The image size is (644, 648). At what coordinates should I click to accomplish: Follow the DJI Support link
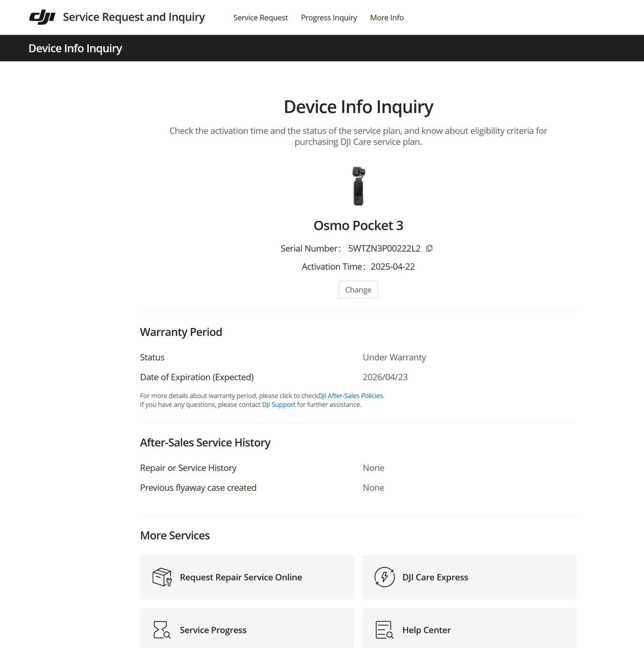click(278, 404)
